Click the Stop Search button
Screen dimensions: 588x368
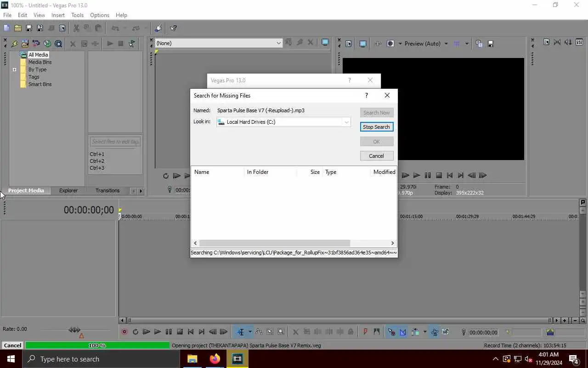point(376,127)
